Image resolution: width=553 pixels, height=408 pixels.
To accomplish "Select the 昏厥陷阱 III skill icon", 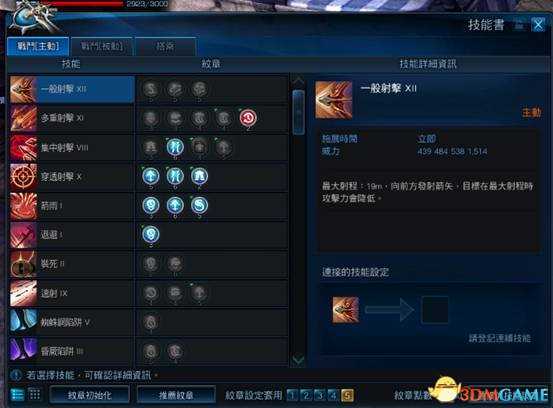I will pyautogui.click(x=23, y=351).
